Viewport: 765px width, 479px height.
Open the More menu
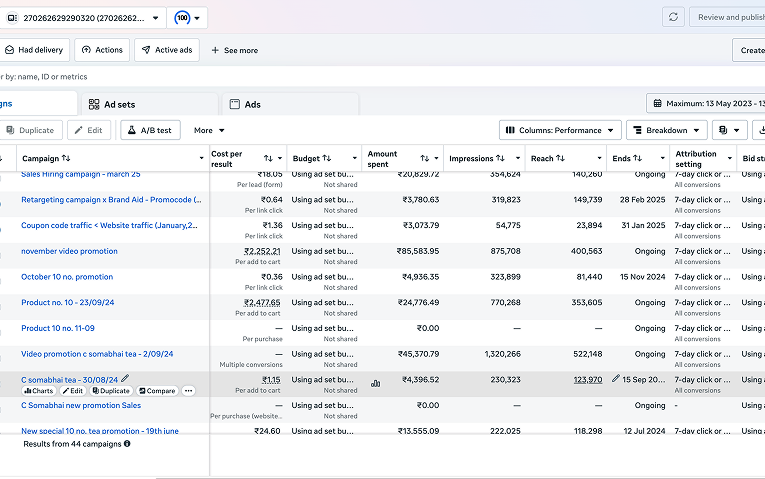point(209,130)
